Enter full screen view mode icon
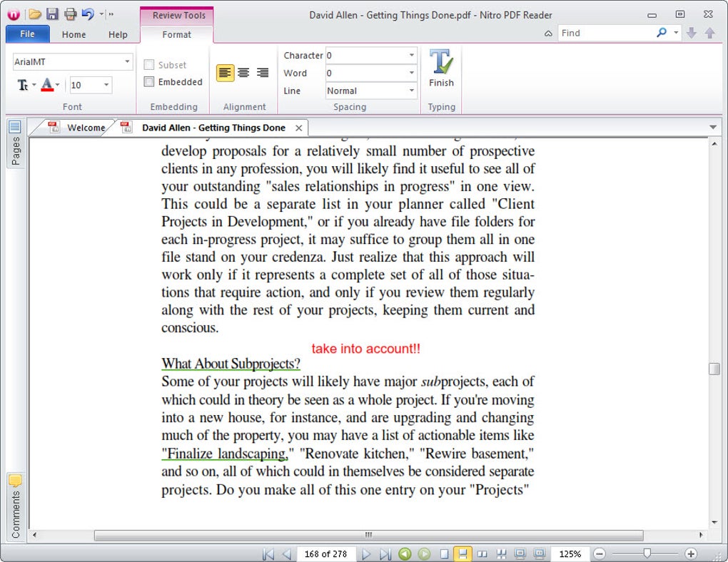 (x=520, y=554)
